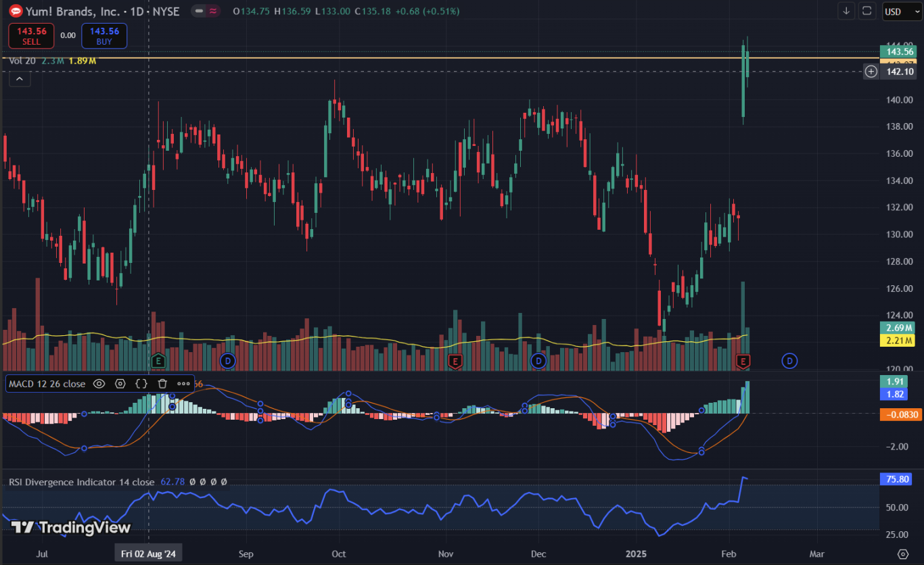Click the future blue D dividend marker
Viewport: 924px width, 565px height.
pyautogui.click(x=789, y=361)
